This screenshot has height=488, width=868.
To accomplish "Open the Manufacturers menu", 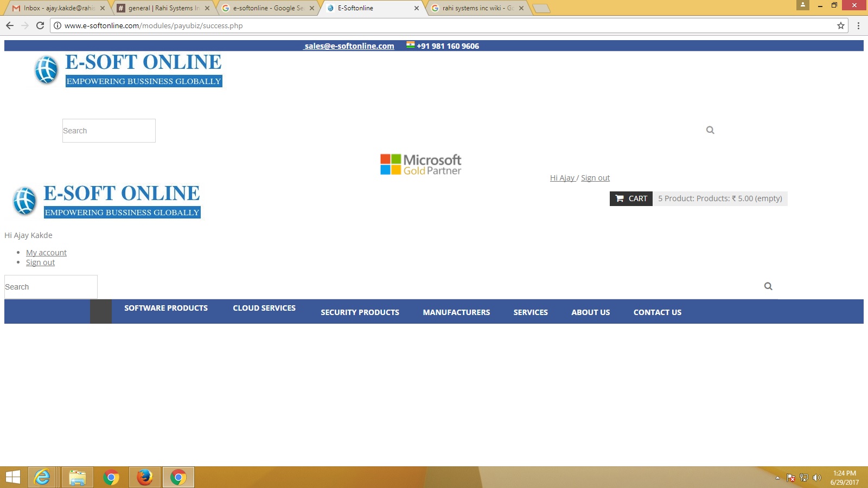I will coord(456,312).
